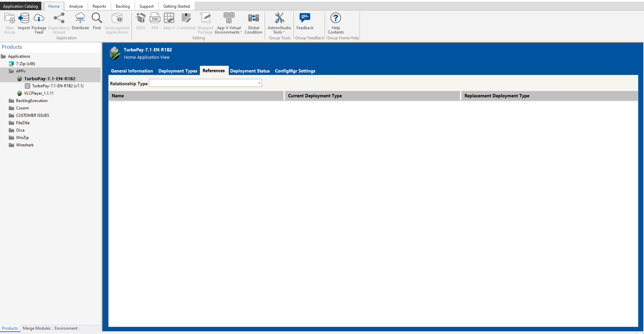
Task: Switch to the ConfigMgr Settings tab
Action: (x=295, y=71)
